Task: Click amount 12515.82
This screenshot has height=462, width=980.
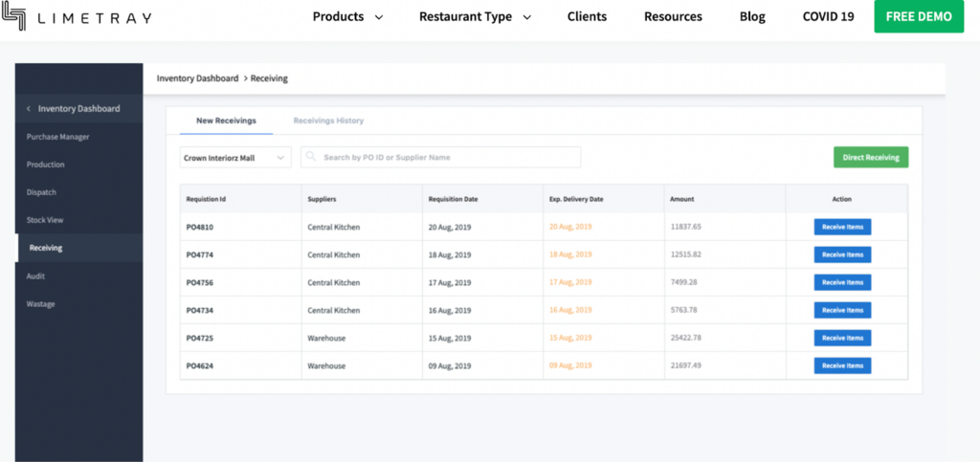Action: (x=685, y=254)
